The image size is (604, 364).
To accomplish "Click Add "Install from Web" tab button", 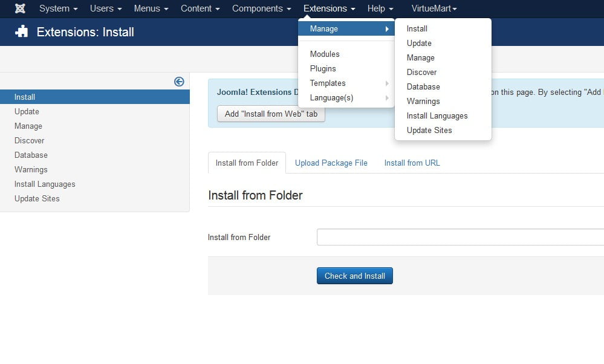I will 271,114.
